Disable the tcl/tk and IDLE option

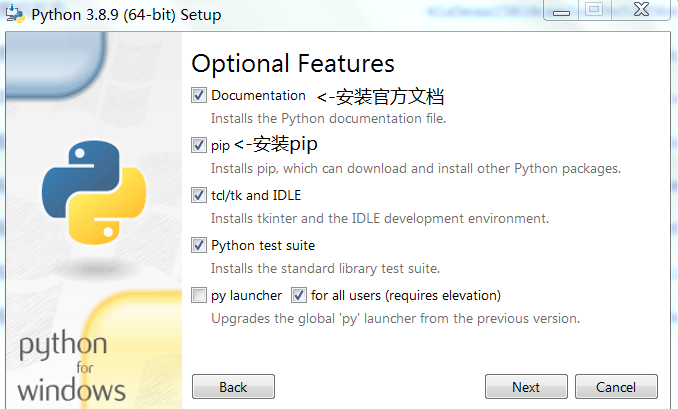pos(199,195)
